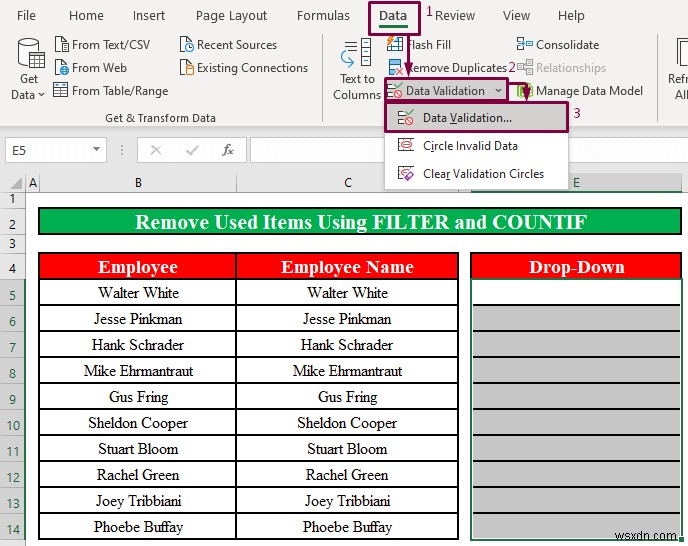Select column B header
The image size is (688, 546).
pos(138,183)
